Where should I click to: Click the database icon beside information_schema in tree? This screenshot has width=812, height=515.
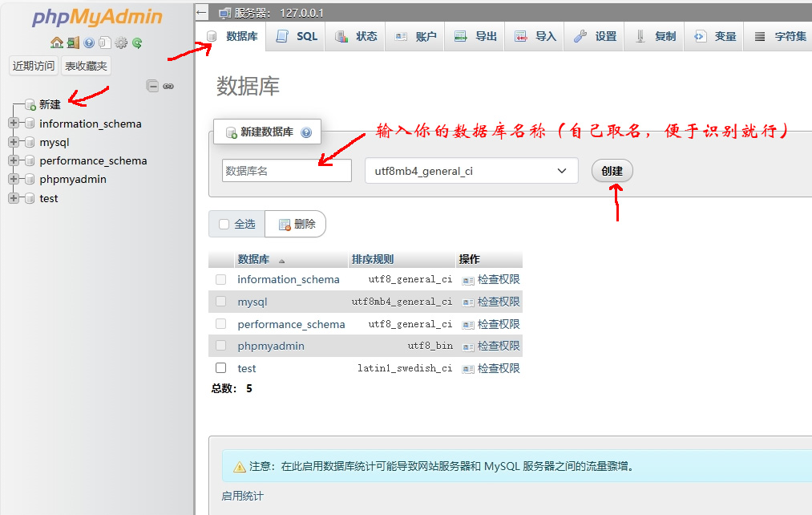(x=30, y=124)
